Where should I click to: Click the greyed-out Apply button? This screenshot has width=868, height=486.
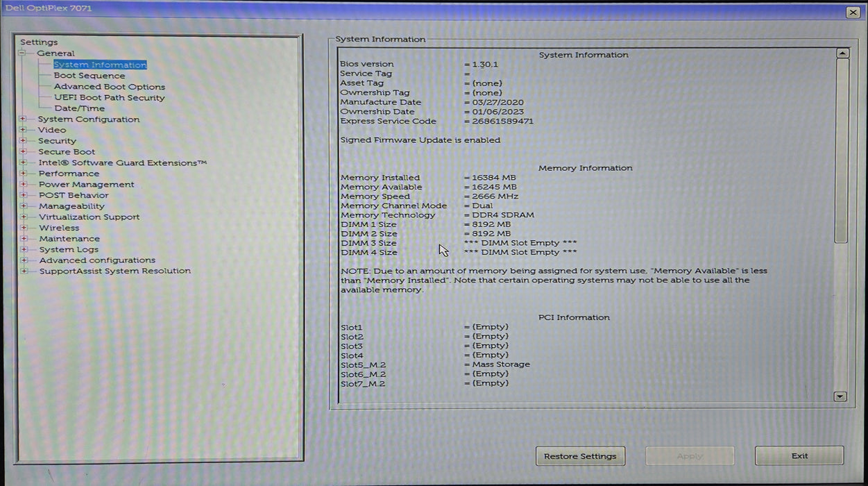[x=690, y=456]
